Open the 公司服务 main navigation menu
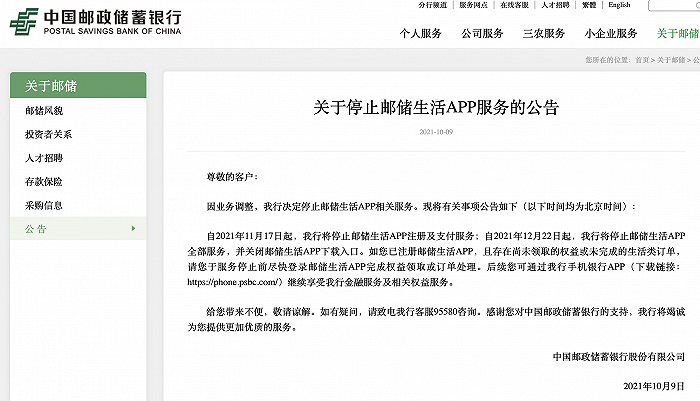The height and width of the screenshot is (401, 700). tap(483, 33)
